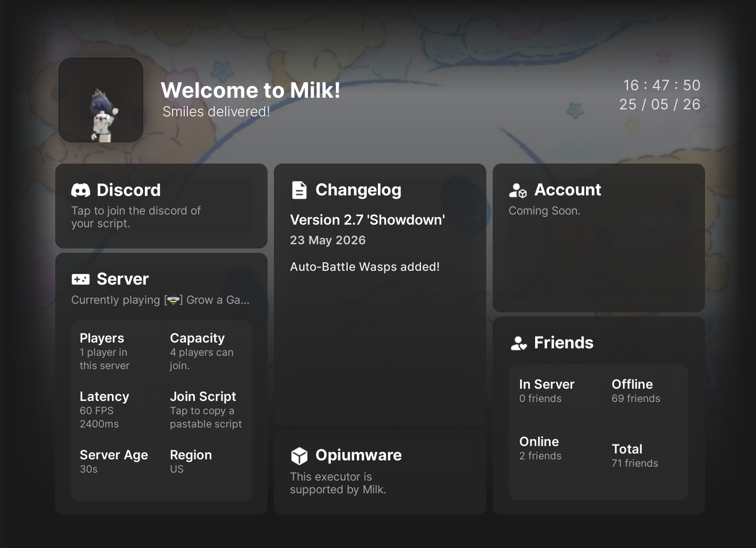Click the Latency label
This screenshot has width=756, height=548.
(x=104, y=397)
